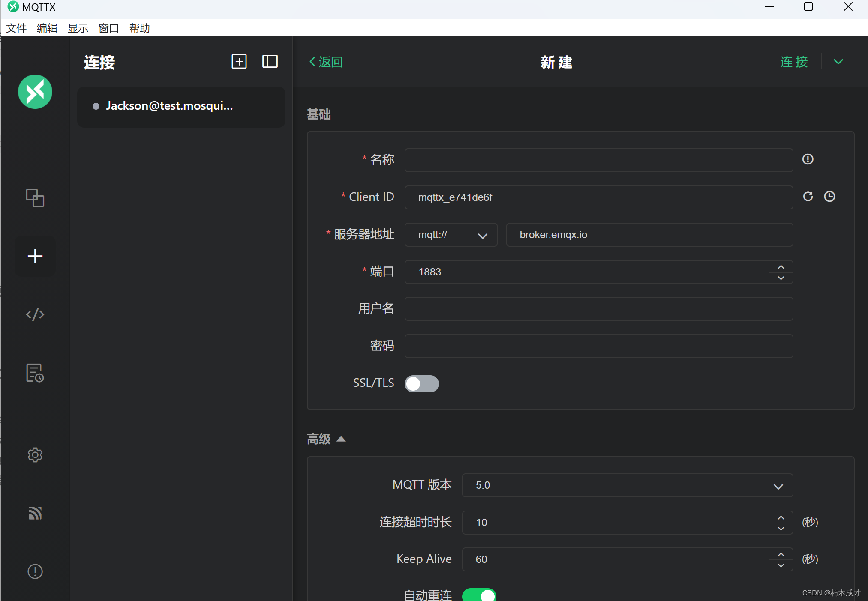868x601 pixels.
Task: Open the MQTT 版本 5.0 dropdown
Action: point(627,485)
